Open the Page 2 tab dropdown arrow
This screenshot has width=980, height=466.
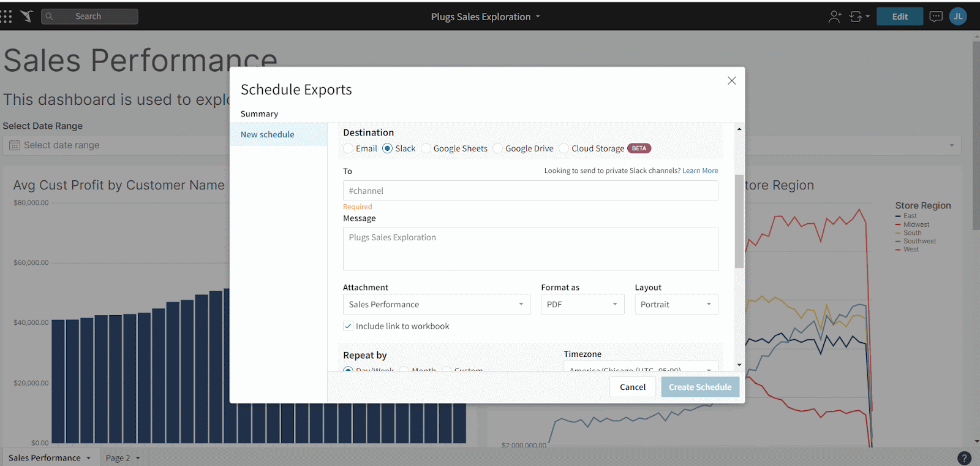coord(138,458)
